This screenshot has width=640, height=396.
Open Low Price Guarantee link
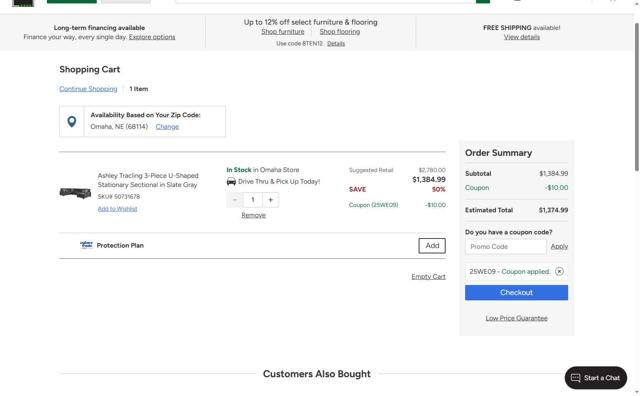[516, 318]
